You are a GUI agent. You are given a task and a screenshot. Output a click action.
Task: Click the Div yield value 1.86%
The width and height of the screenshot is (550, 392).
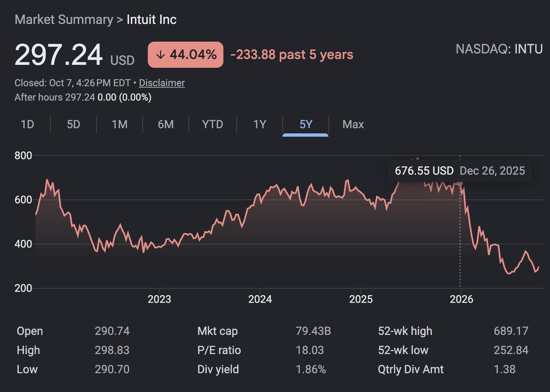(311, 369)
